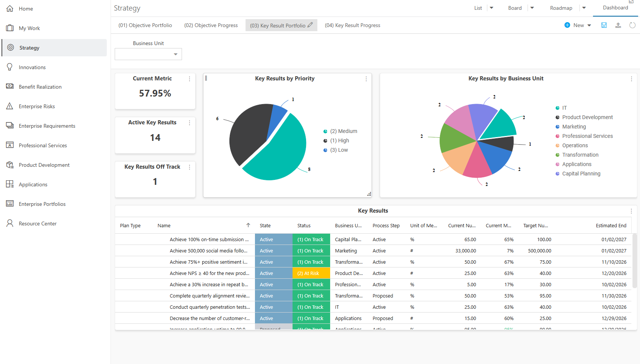Toggle Professional Services legend entry in chart
Viewport: 640px width, 364px height.
click(x=584, y=136)
